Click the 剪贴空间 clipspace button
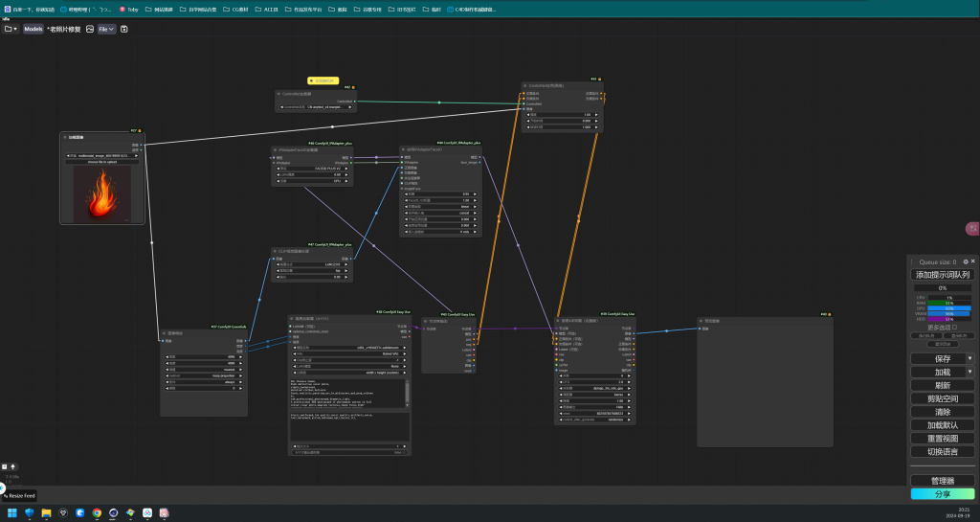The width and height of the screenshot is (980, 522). (x=942, y=398)
